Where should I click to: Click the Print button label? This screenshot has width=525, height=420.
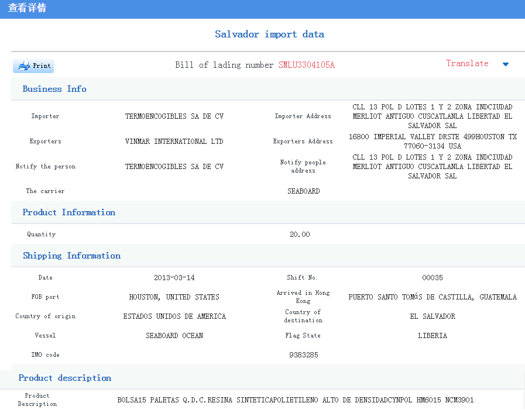(x=42, y=66)
